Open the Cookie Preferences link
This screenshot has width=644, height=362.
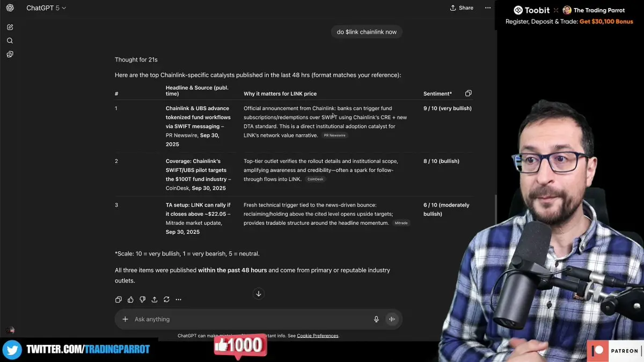pyautogui.click(x=318, y=336)
